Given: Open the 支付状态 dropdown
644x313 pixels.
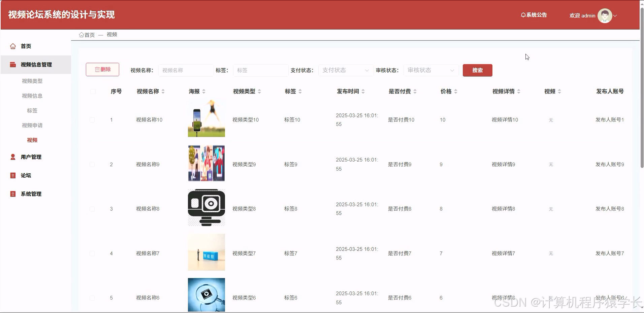Looking at the screenshot, I should (x=345, y=70).
